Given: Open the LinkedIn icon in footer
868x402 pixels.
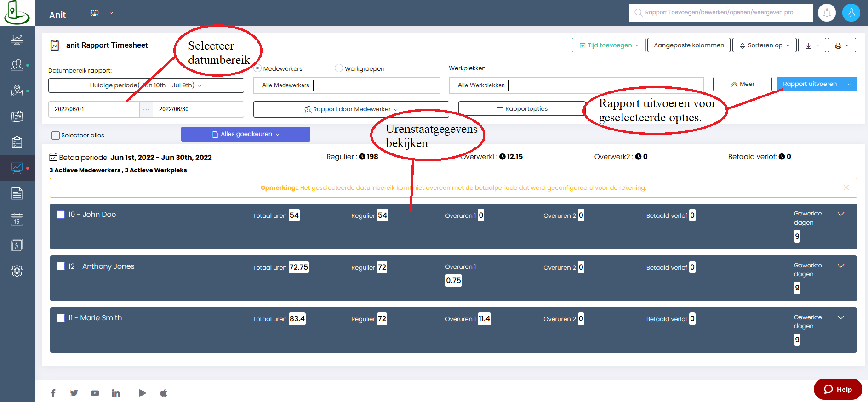Looking at the screenshot, I should (116, 393).
